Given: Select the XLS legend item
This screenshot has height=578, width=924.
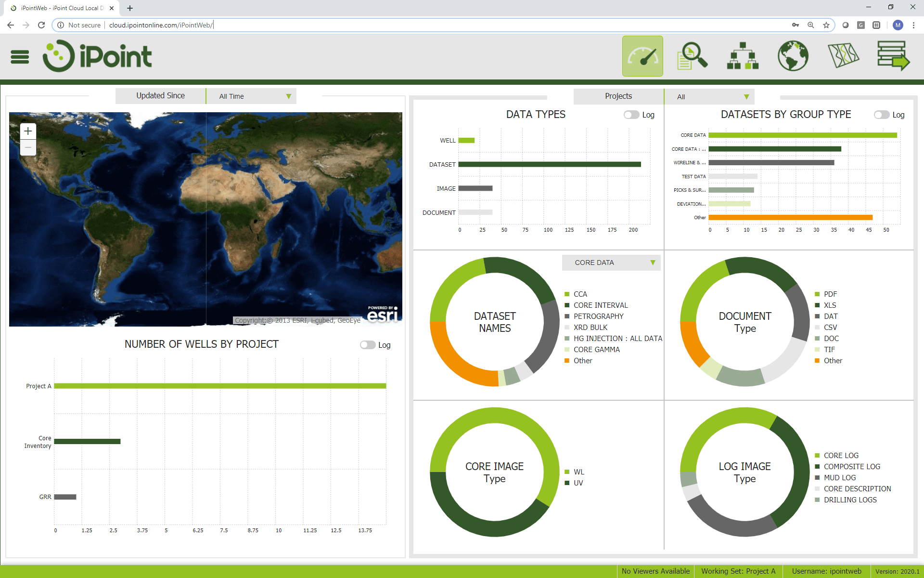Looking at the screenshot, I should tap(825, 305).
